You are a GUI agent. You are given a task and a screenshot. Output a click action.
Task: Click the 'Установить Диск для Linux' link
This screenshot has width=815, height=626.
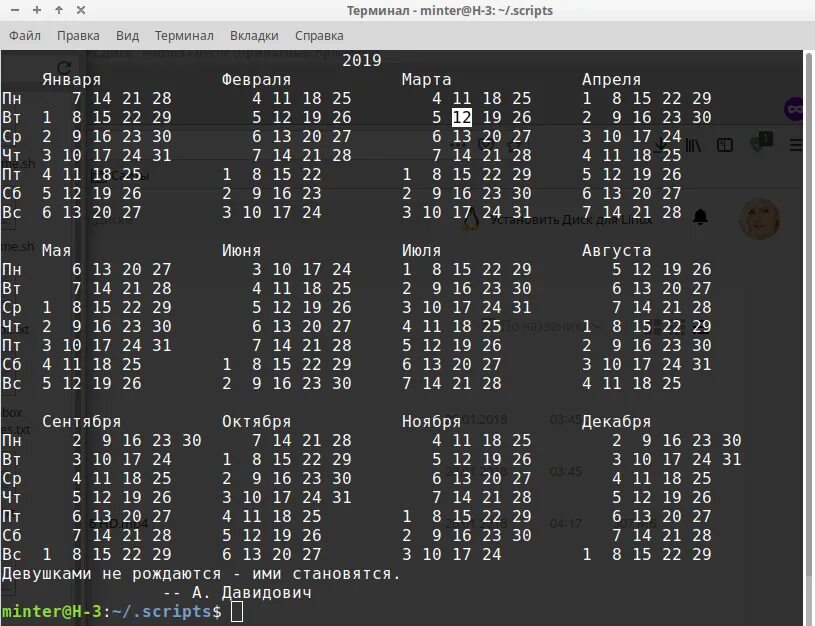(x=571, y=219)
